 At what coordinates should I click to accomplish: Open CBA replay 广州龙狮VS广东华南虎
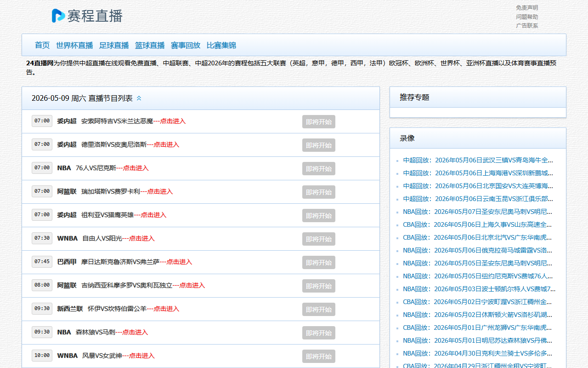click(477, 328)
